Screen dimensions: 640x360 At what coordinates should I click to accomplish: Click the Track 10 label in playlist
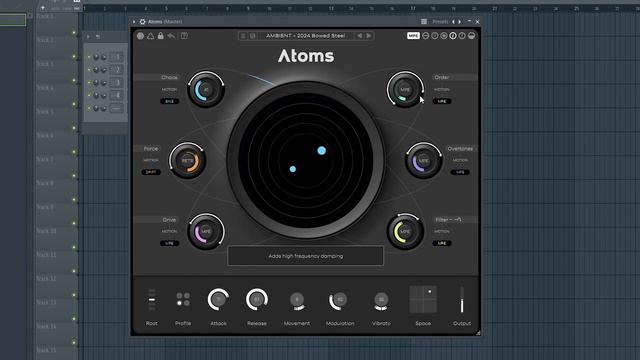click(x=47, y=231)
